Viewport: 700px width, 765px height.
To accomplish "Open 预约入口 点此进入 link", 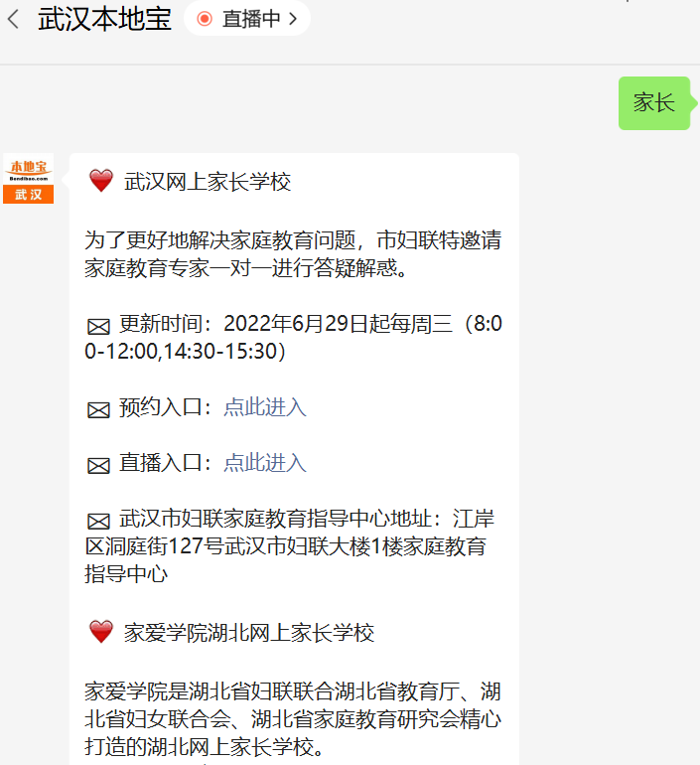I will pyautogui.click(x=265, y=407).
